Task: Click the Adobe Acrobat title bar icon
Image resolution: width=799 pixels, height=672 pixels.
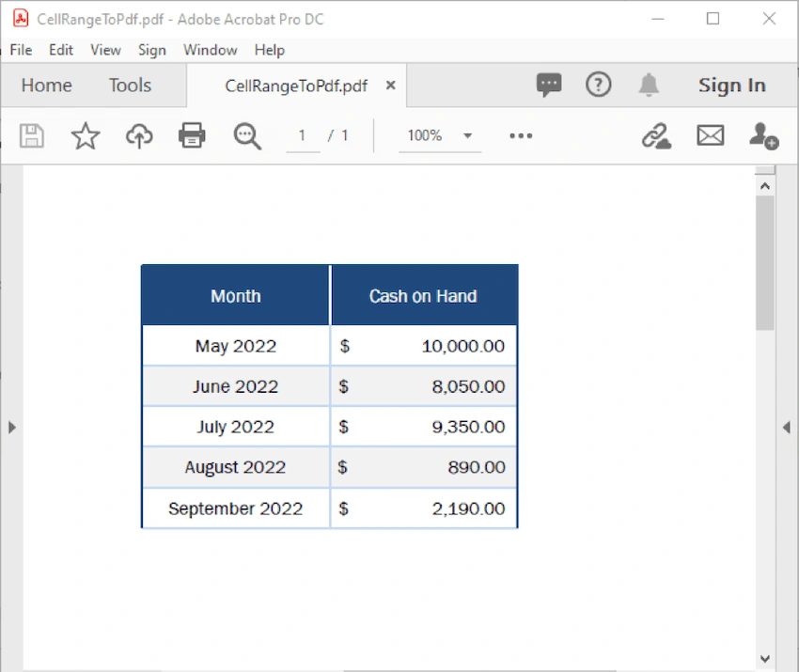Action: point(21,19)
